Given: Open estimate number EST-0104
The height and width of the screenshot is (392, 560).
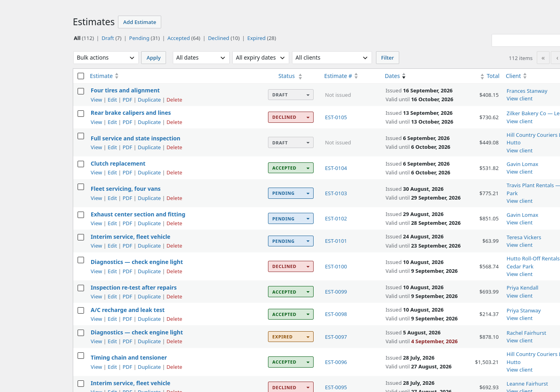Looking at the screenshot, I should click(336, 168).
